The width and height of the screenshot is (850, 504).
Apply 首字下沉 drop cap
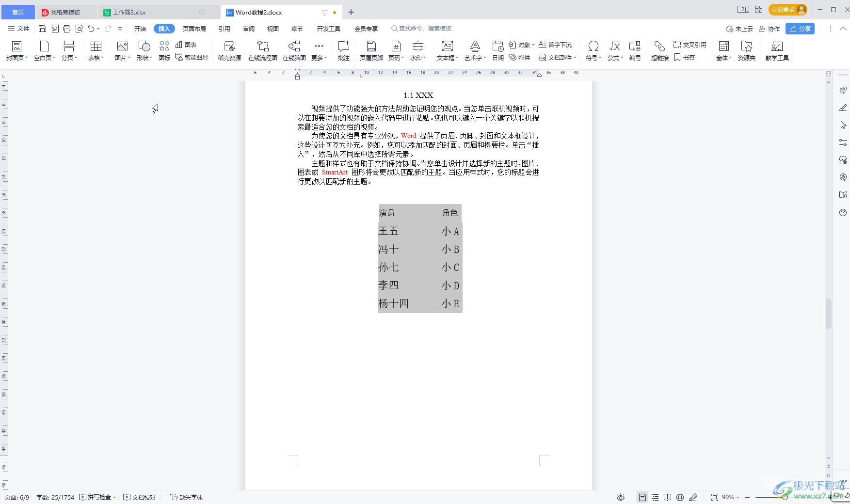(x=555, y=45)
